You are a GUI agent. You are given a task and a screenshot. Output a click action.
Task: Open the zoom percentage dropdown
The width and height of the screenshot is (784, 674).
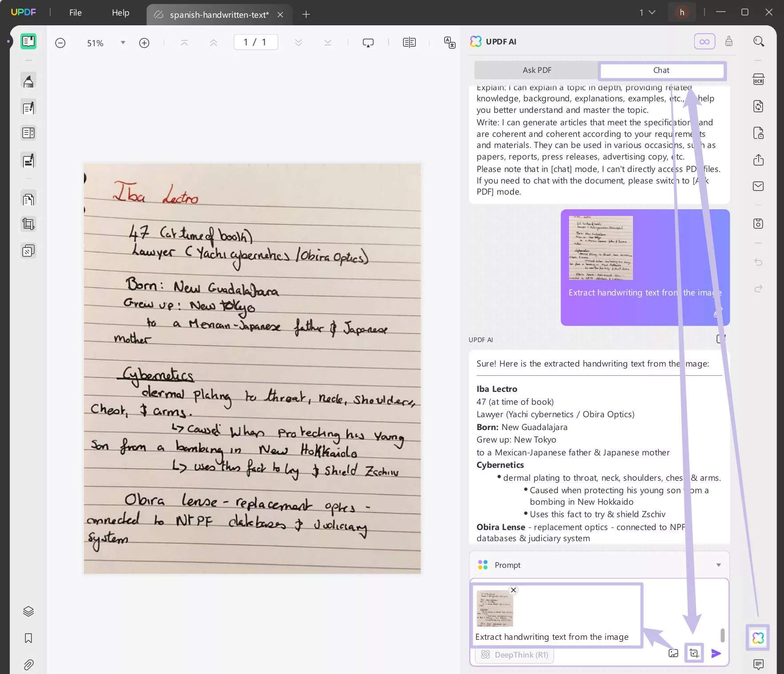click(123, 43)
